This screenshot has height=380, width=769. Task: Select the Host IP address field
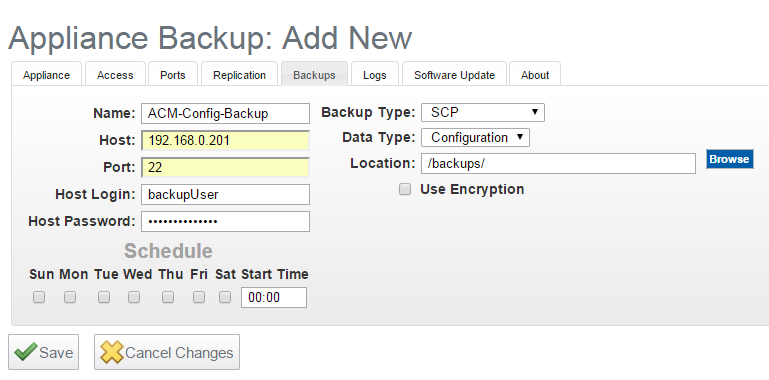point(226,141)
